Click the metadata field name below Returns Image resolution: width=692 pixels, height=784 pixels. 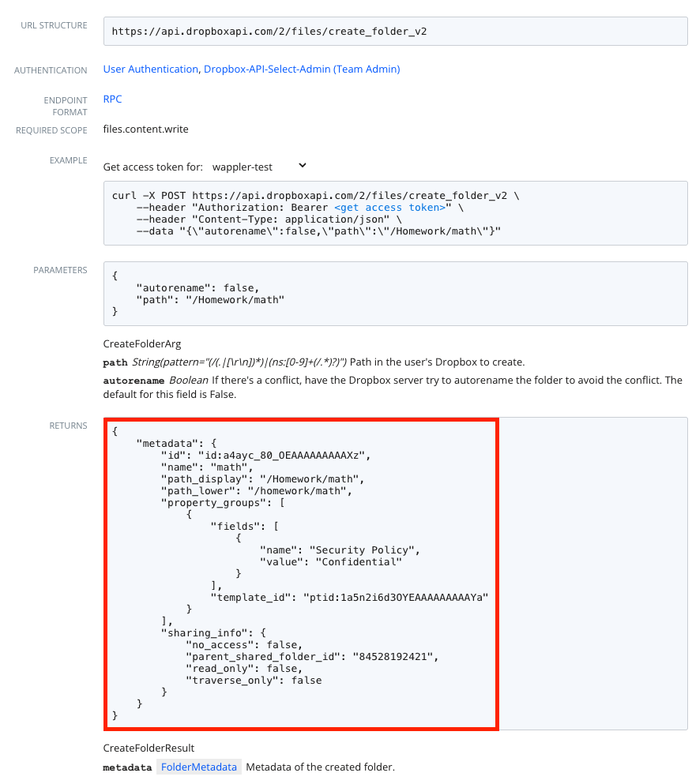[127, 767]
